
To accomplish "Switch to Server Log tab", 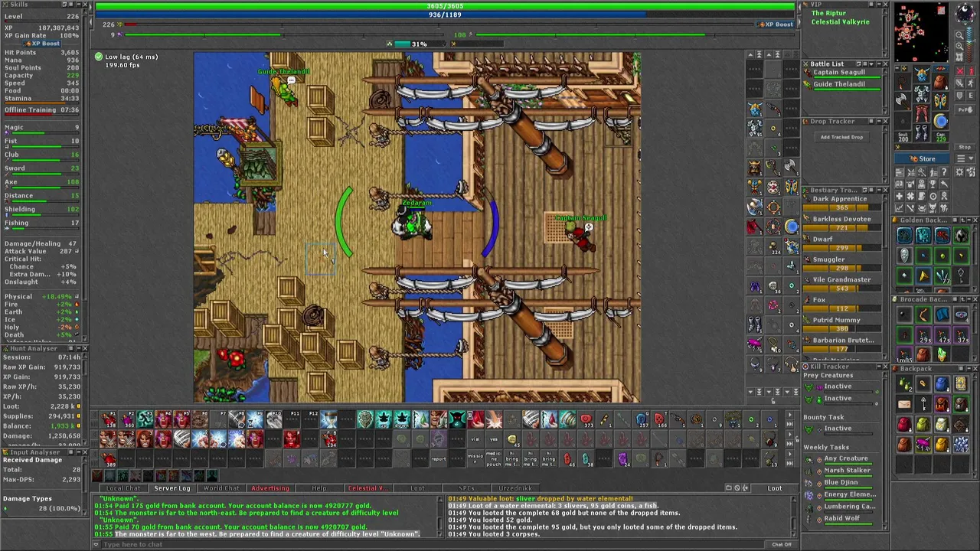I will point(172,488).
